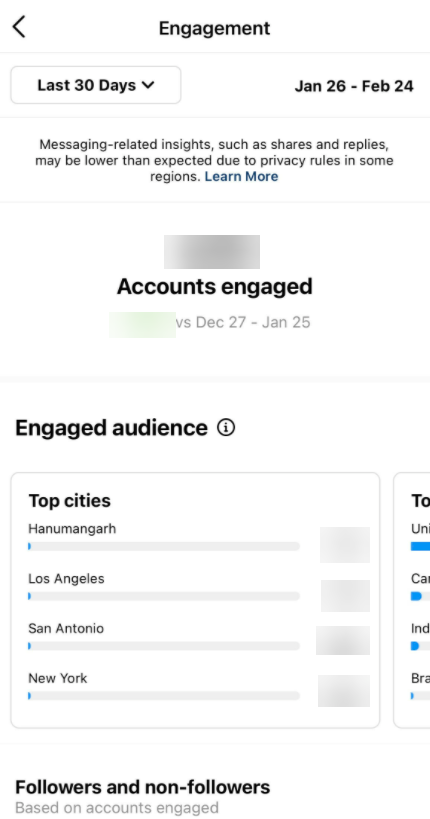Click the Based on accounts engaged subtitle
Viewport: 430px width, 819px height.
[117, 808]
